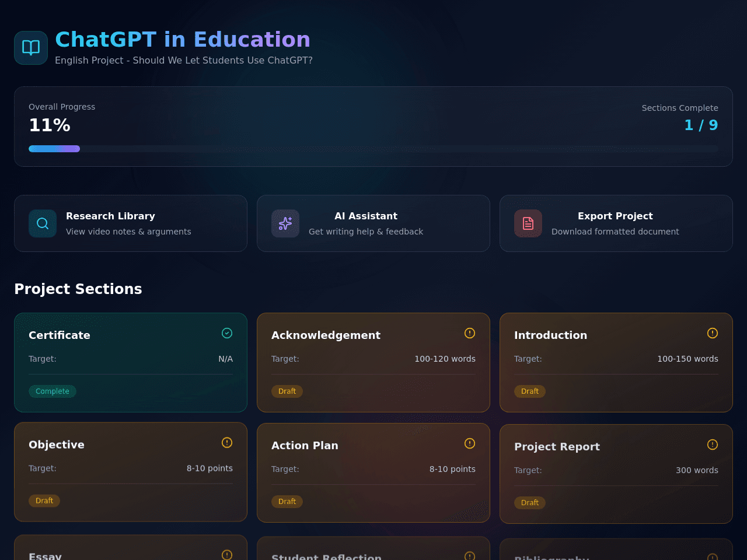747x560 pixels.
Task: Open the Essay section card
Action: pyautogui.click(x=131, y=547)
